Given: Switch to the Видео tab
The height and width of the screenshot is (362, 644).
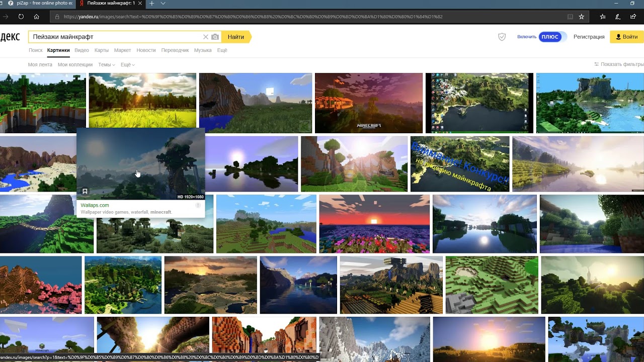Looking at the screenshot, I should tap(82, 50).
